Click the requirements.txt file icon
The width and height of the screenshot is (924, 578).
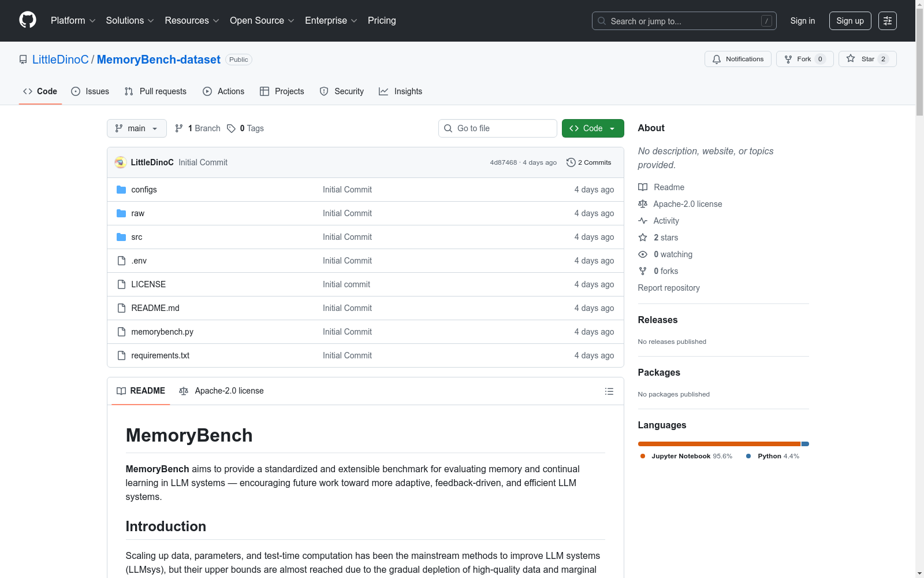point(121,355)
